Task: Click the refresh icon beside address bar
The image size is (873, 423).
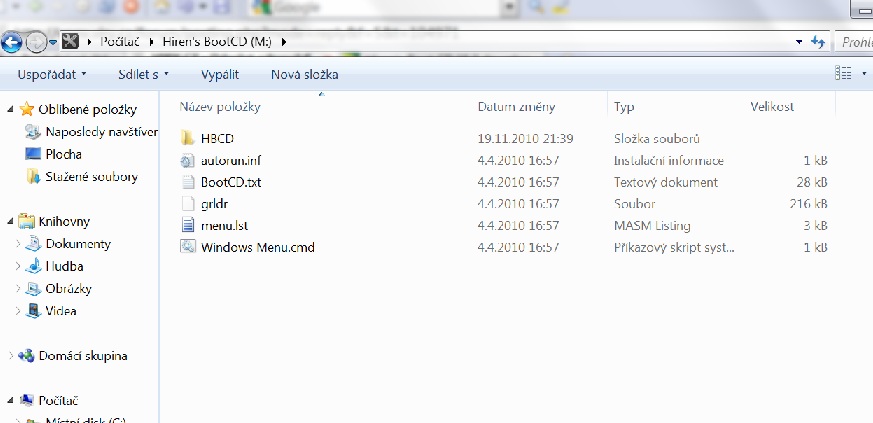Action: coord(818,42)
